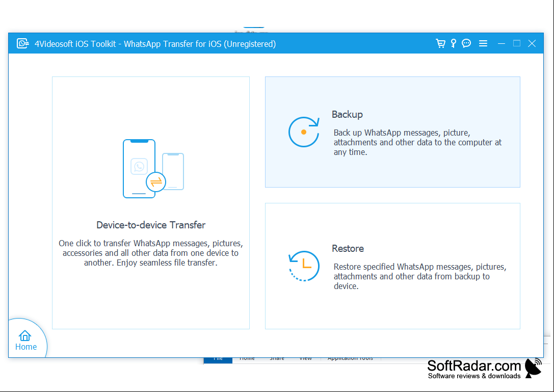Go to Home via the house icon
This screenshot has height=392, width=554.
pos(25,335)
